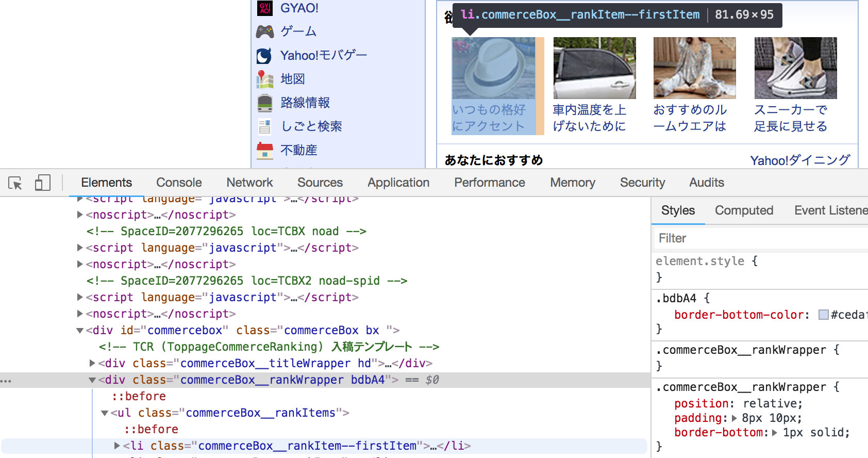
Task: Select the SpaceID loc=TCBX noad comment
Action: [x=226, y=232]
